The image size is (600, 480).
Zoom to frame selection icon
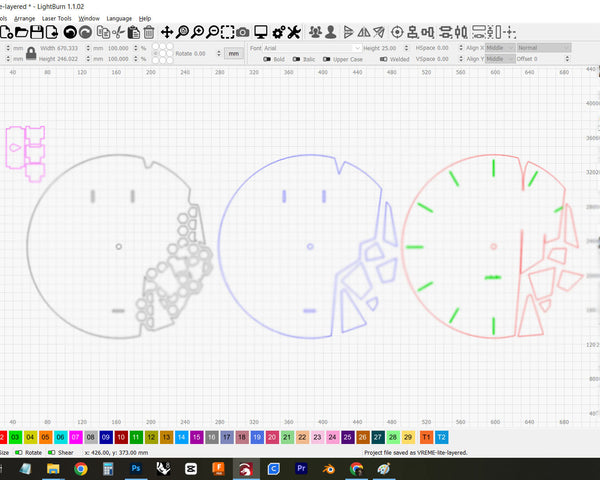click(x=227, y=32)
